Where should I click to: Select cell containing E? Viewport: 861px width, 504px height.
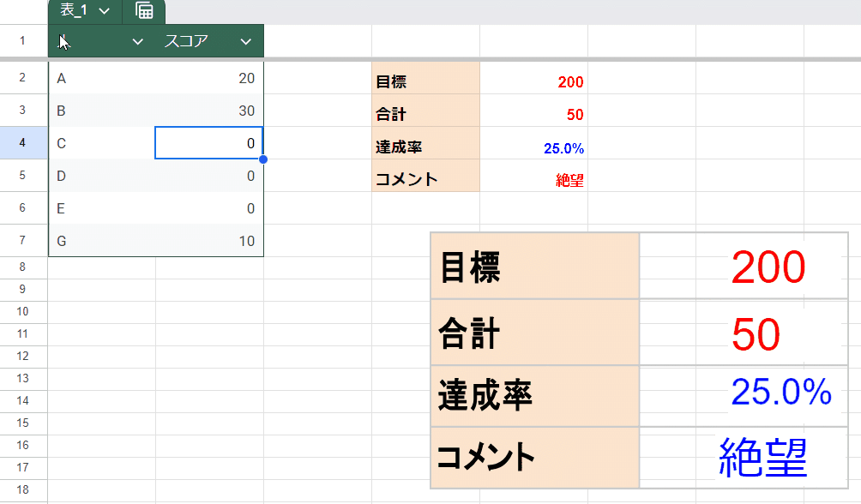[102, 208]
